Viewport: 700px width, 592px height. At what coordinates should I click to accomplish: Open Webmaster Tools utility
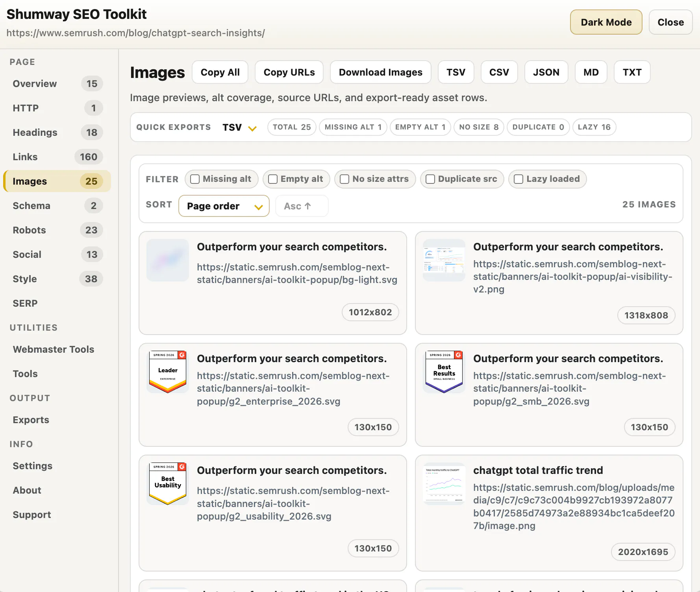pyautogui.click(x=57, y=349)
